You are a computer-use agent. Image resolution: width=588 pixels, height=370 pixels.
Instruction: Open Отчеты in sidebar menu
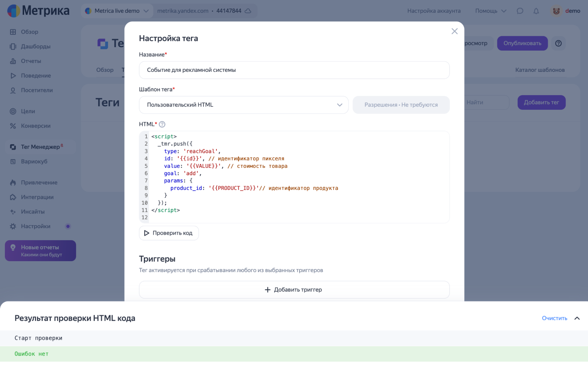pos(31,61)
